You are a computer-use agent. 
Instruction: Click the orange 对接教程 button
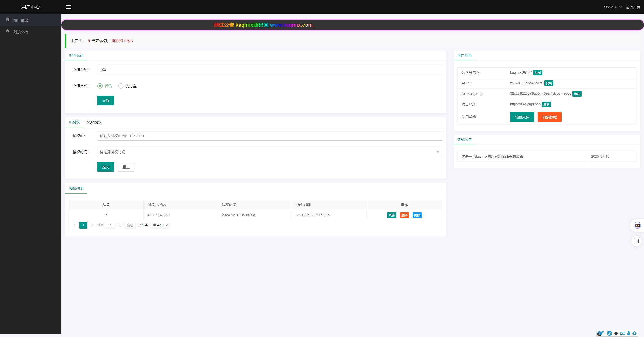(x=549, y=117)
